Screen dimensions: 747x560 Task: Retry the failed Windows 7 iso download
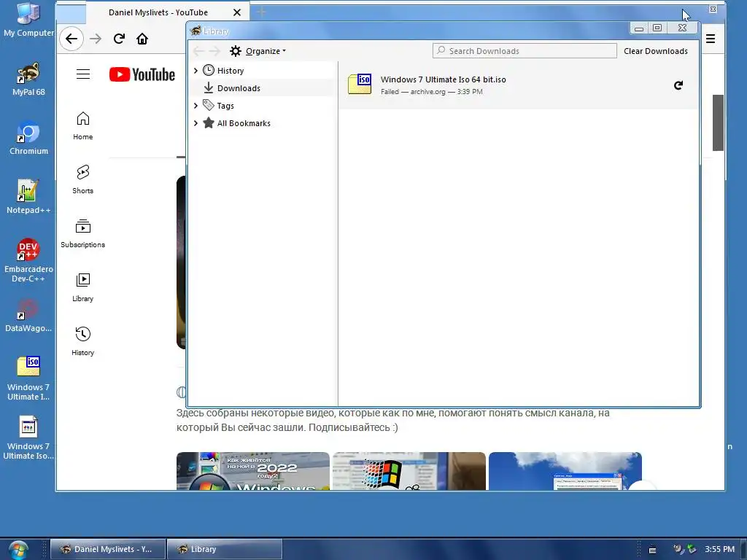coord(678,85)
